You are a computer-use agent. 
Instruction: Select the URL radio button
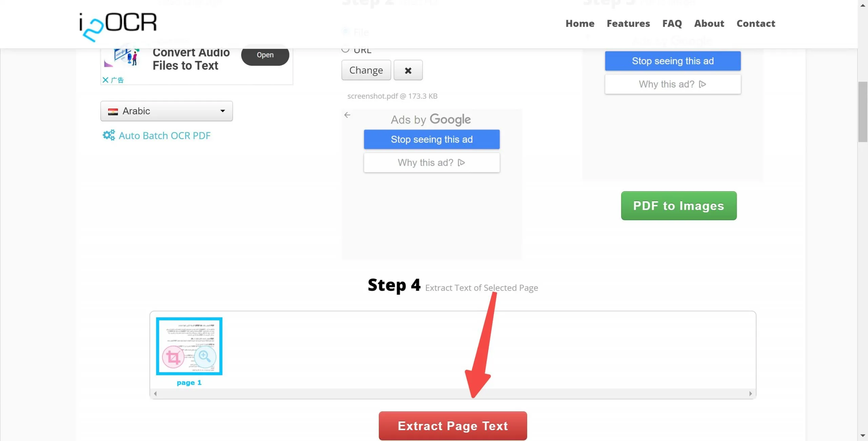(346, 49)
